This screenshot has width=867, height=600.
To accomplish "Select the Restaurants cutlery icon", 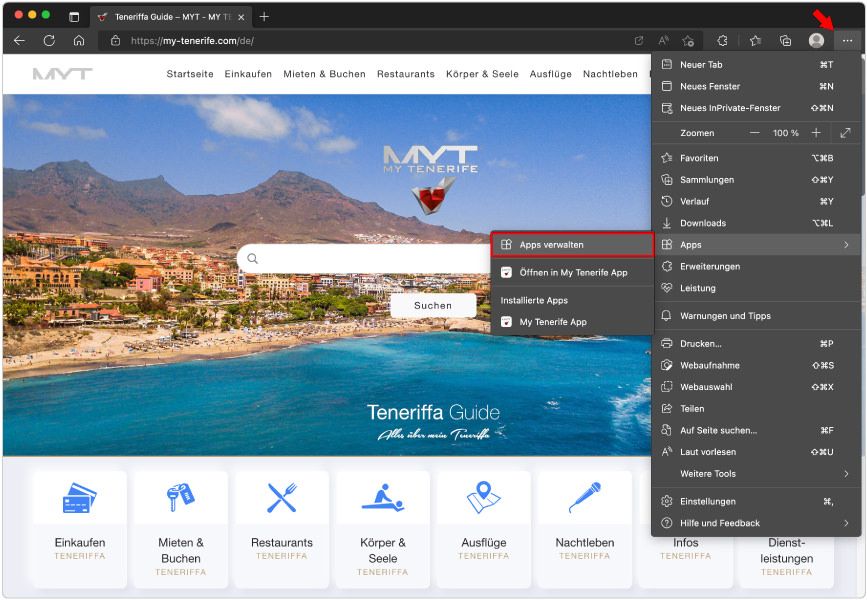I will pyautogui.click(x=281, y=497).
